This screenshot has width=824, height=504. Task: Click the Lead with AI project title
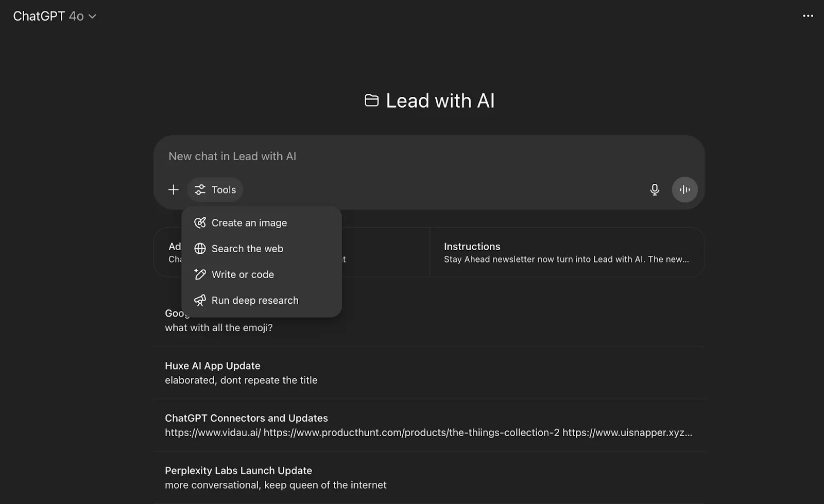[440, 101]
